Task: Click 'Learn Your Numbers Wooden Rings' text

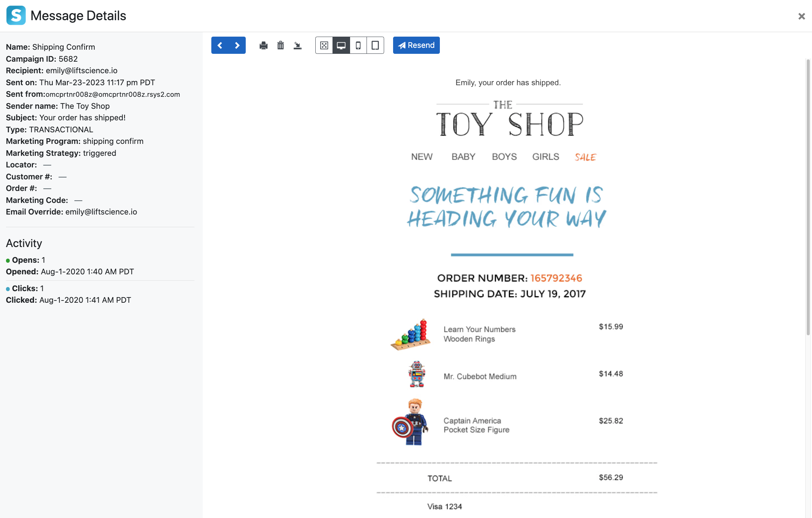Action: click(479, 334)
